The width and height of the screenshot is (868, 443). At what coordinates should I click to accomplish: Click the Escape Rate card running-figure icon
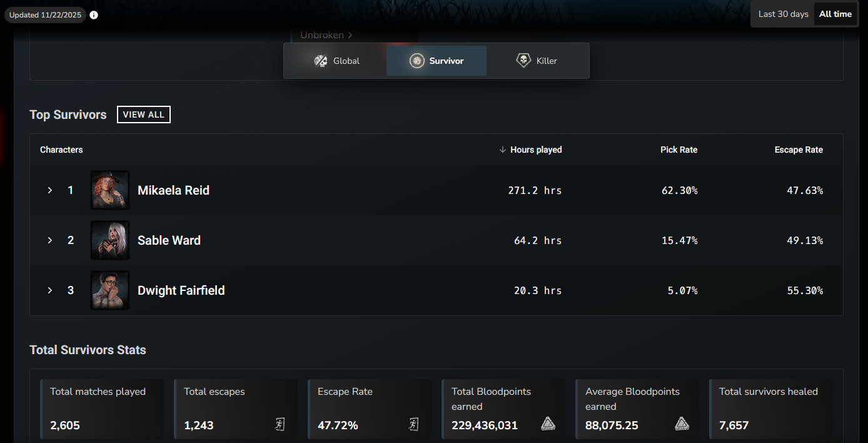coord(413,424)
